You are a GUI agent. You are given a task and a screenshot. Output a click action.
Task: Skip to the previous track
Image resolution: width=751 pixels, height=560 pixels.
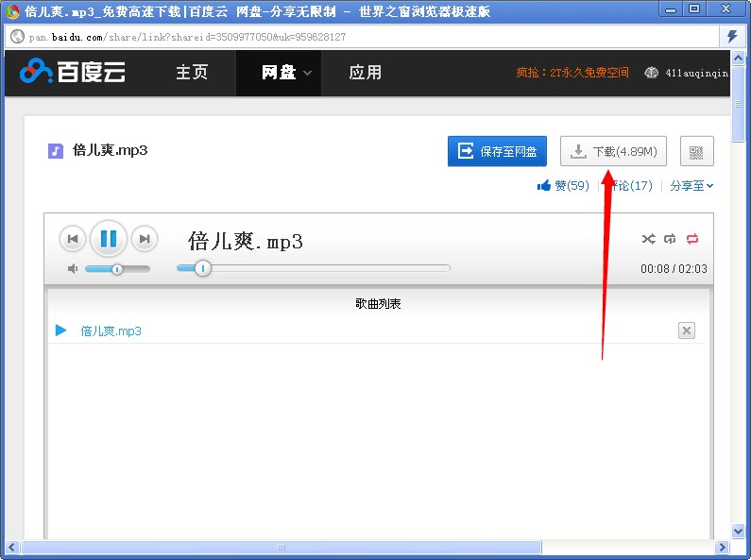(x=73, y=238)
